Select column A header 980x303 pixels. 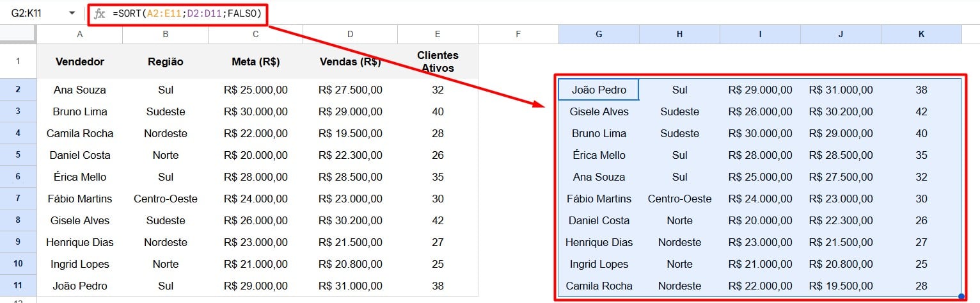coord(80,35)
